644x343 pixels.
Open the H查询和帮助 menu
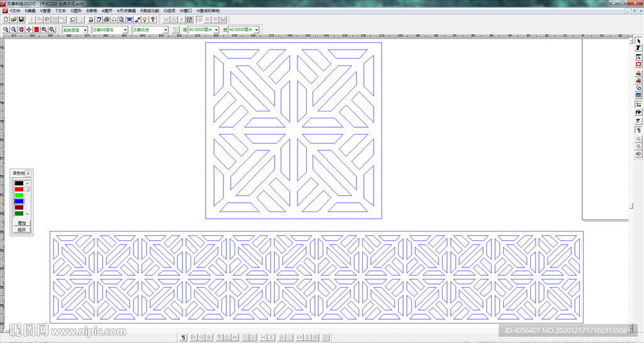click(208, 11)
